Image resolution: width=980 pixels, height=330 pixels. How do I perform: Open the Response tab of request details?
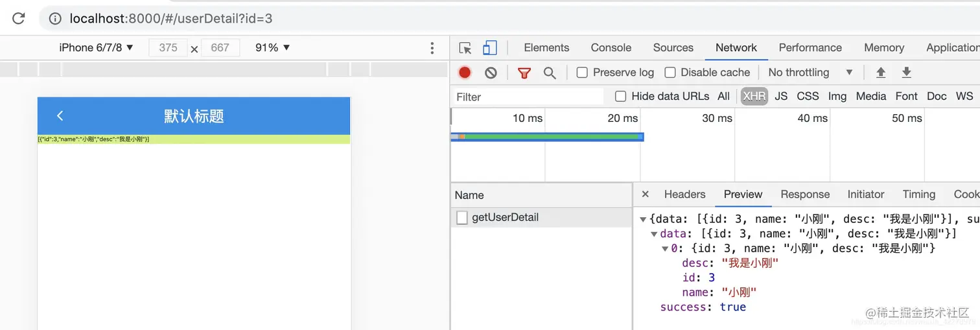click(805, 194)
